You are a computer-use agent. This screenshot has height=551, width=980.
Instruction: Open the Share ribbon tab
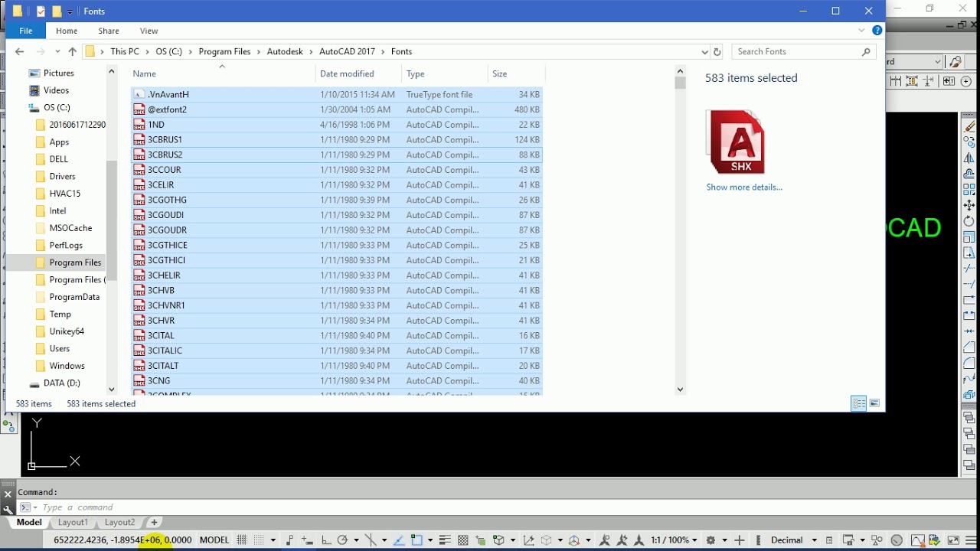pos(109,31)
